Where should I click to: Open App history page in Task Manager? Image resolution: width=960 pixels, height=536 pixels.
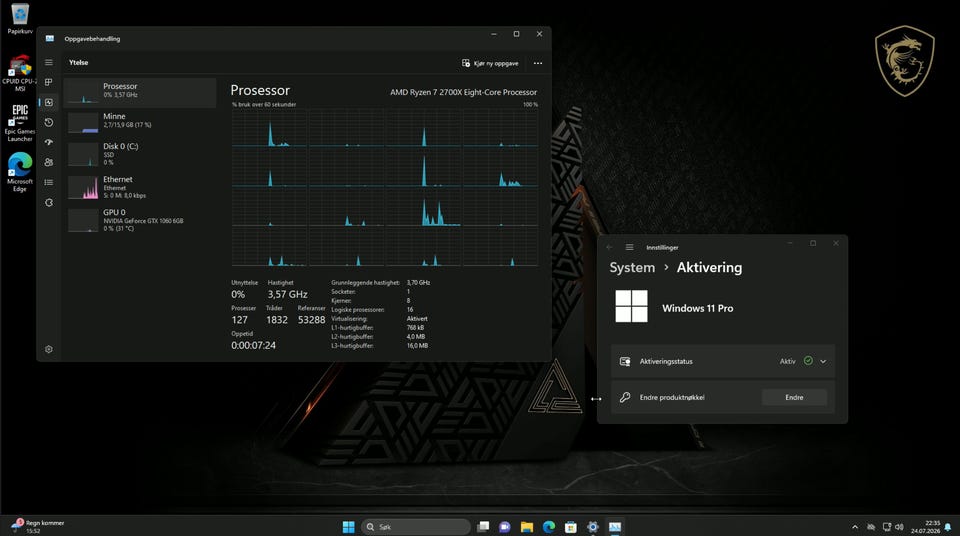(49, 123)
